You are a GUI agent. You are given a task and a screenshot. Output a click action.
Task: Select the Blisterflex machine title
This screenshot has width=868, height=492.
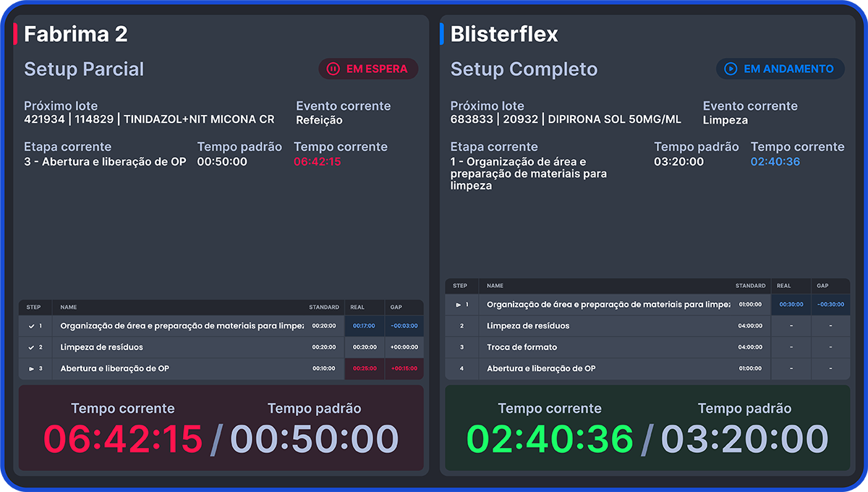click(504, 34)
